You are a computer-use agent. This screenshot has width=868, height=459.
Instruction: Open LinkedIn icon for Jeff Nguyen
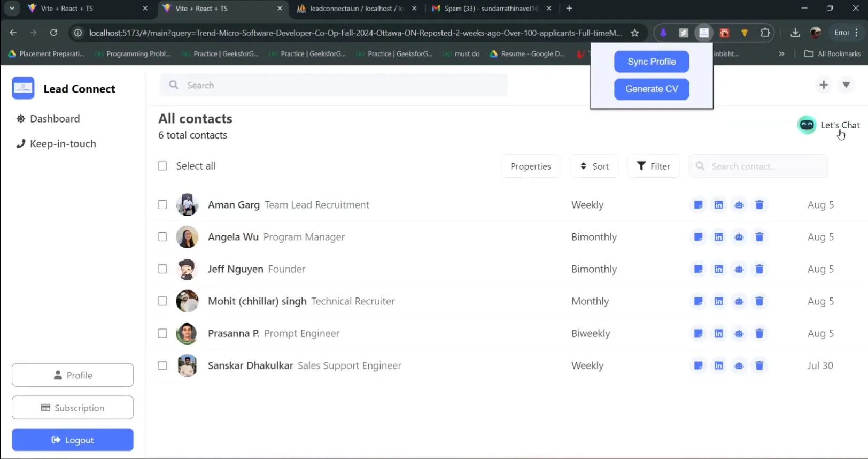(718, 269)
